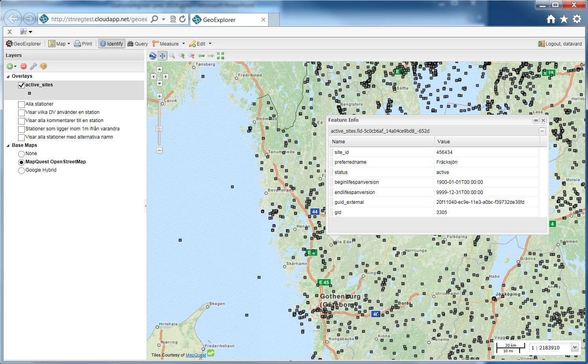
Task: Activate the Identify tool
Action: click(x=112, y=44)
